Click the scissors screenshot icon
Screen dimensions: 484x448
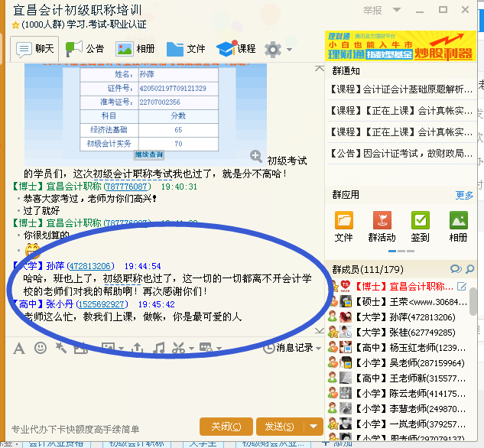pyautogui.click(x=177, y=349)
